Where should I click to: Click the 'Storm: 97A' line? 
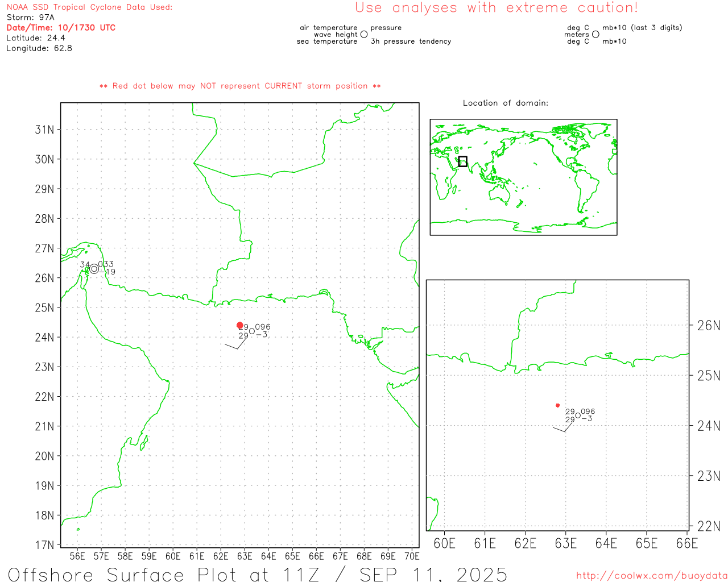(30, 18)
